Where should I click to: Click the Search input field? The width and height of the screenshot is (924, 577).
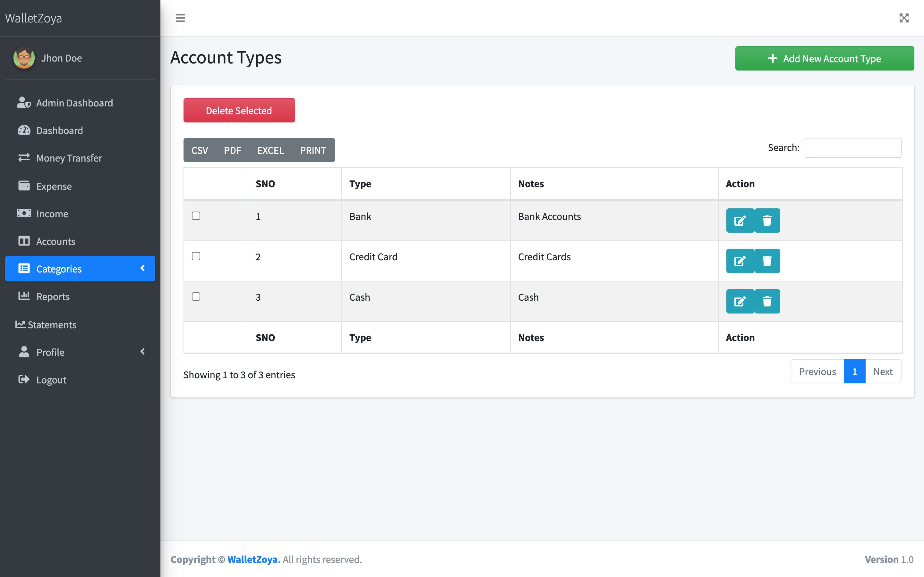tap(852, 148)
